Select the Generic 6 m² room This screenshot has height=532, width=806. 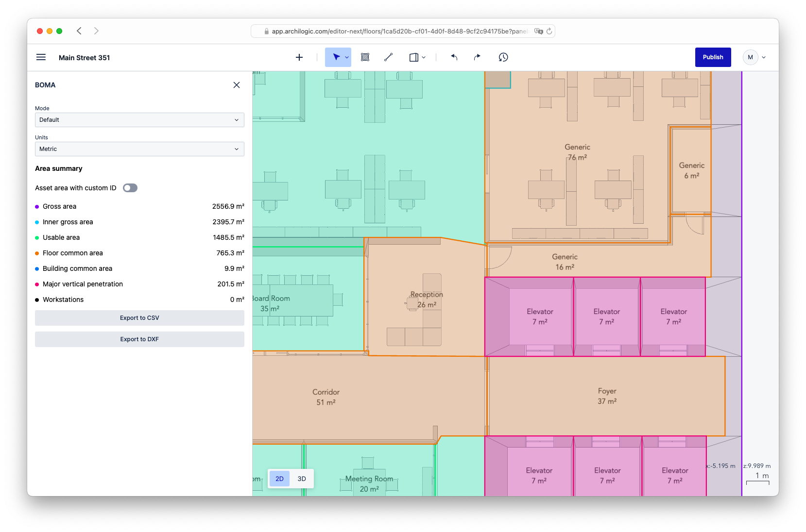[691, 170]
